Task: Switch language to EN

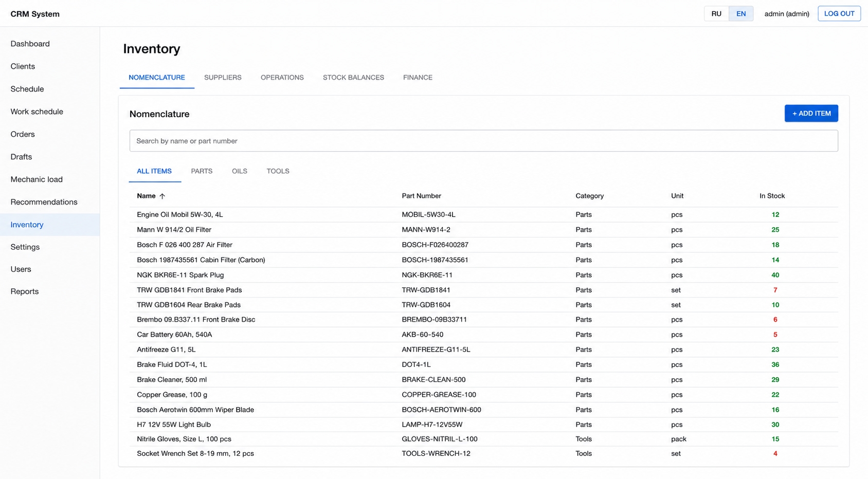Action: [741, 14]
